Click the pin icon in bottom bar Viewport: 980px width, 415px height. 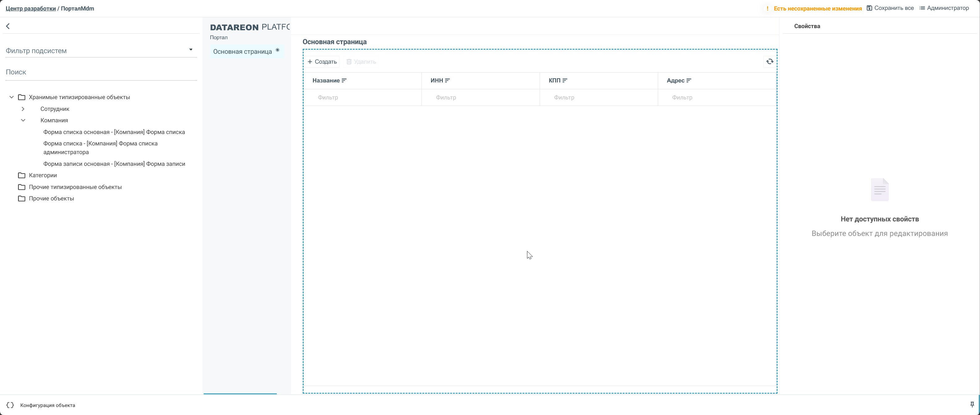(972, 405)
